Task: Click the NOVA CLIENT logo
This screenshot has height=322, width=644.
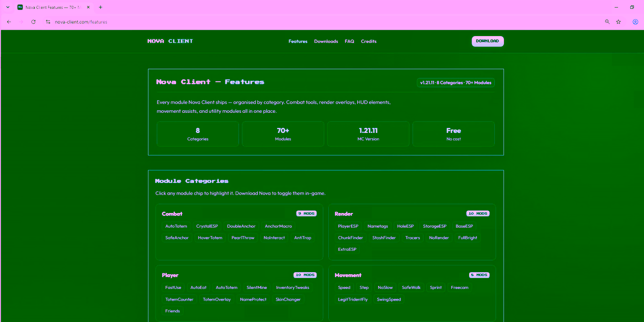Action: tap(170, 41)
